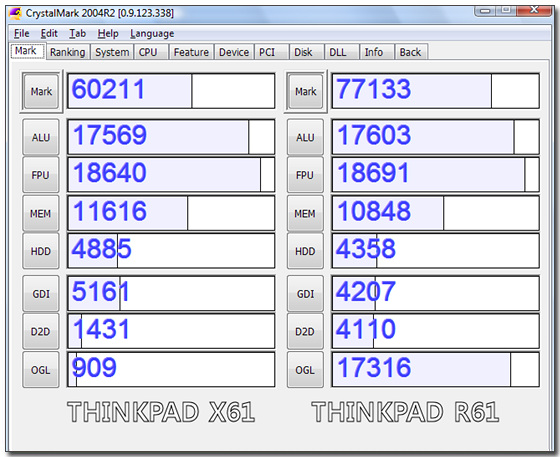Click the OGL button in R61 panel
This screenshot has width=560, height=457.
point(305,370)
